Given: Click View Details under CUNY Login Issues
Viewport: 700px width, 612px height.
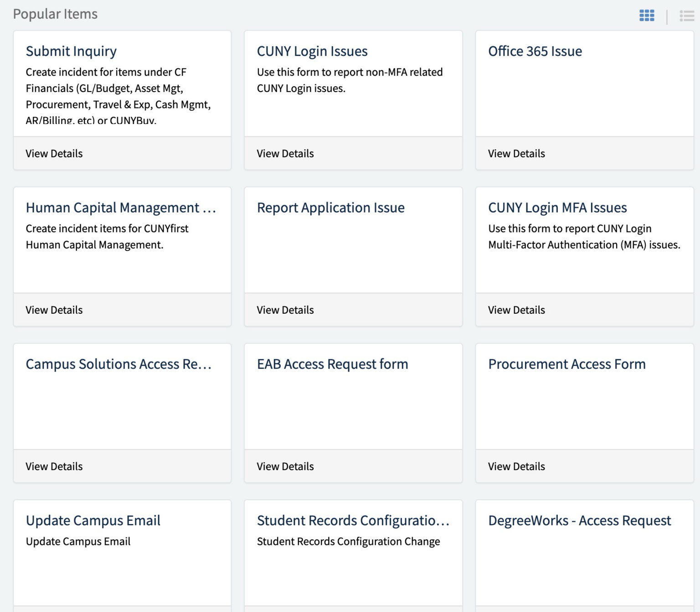Looking at the screenshot, I should (x=285, y=154).
